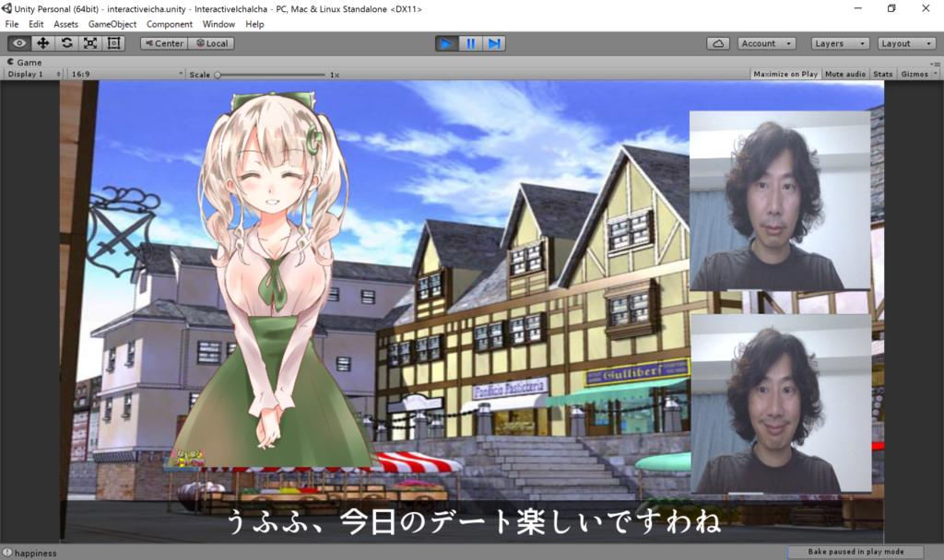Open the Gizmos dropdown arrow
Screen dimensions: 944x560
[935, 74]
